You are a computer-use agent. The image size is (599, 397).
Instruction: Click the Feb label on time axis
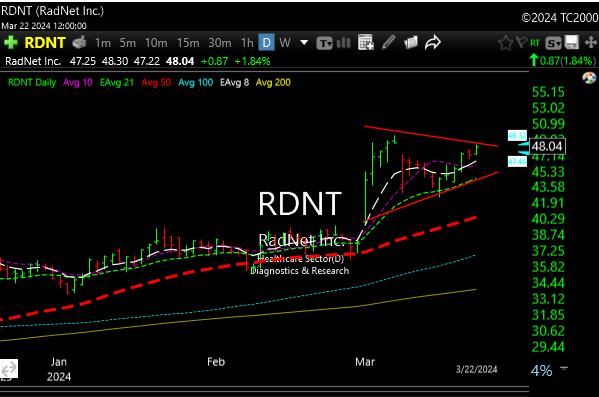tap(216, 362)
